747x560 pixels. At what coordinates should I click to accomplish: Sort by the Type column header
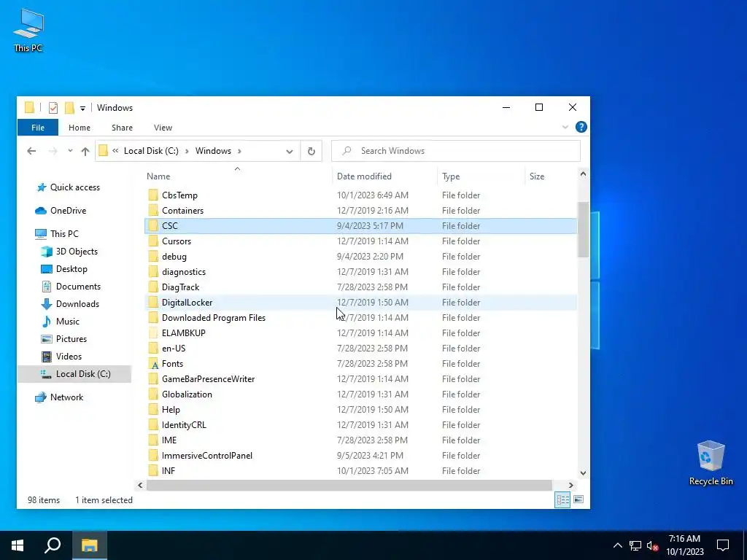(480, 176)
